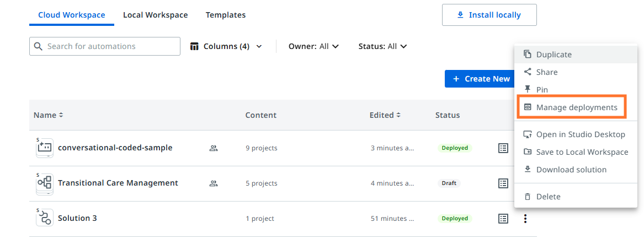Screen dimensions: 644x239
Task: Click the Open in Studio Desktop monitor icon
Action: coord(528,134)
